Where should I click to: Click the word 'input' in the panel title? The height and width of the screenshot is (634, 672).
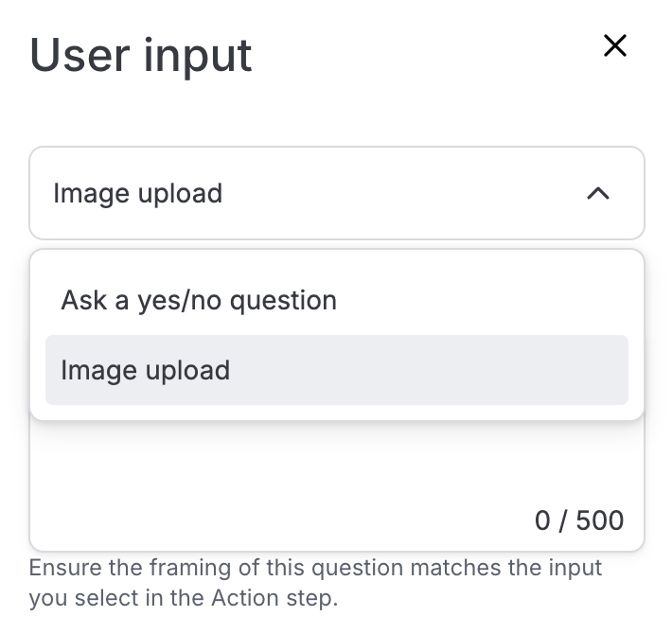(x=198, y=55)
